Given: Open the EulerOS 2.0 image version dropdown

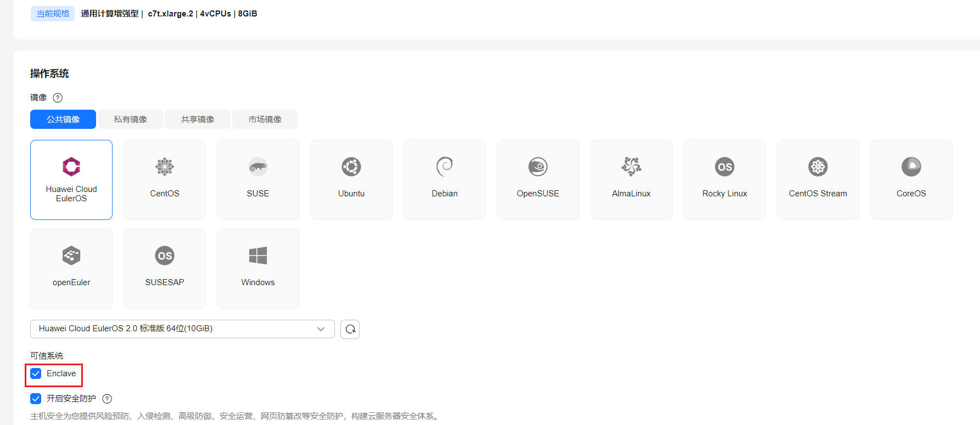Looking at the screenshot, I should (182, 329).
